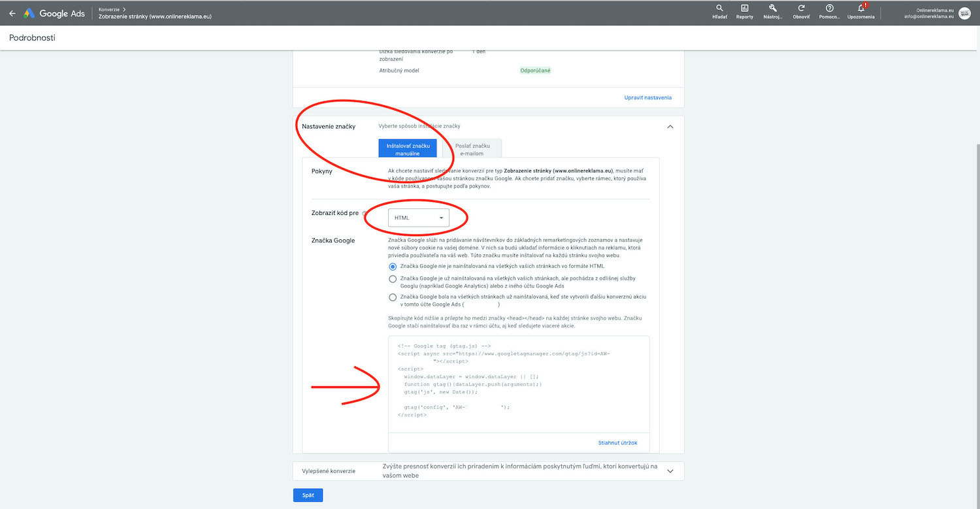Refresh data with the Obnoviť icon

(801, 12)
